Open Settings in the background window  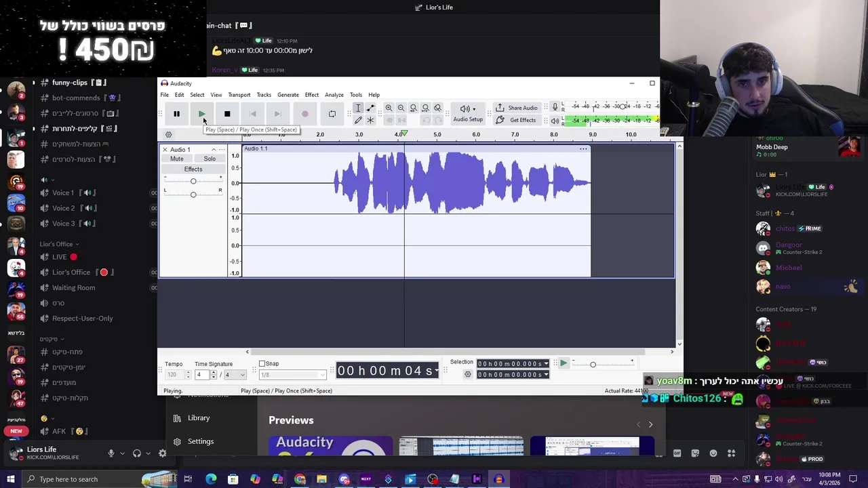tap(200, 441)
